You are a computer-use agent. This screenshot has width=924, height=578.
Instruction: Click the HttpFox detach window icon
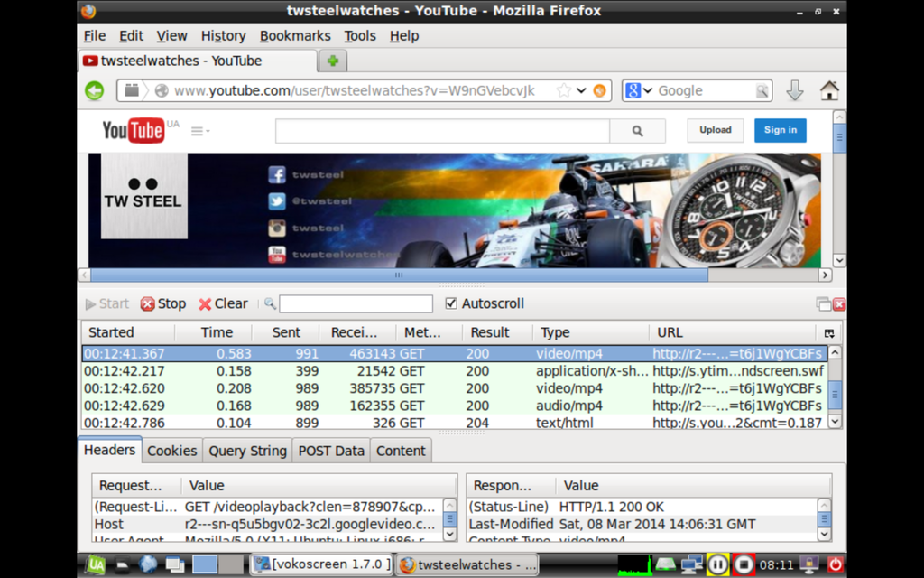point(823,304)
